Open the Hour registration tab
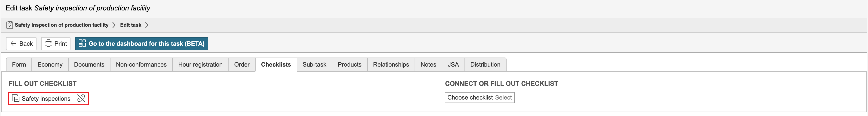 coord(200,64)
